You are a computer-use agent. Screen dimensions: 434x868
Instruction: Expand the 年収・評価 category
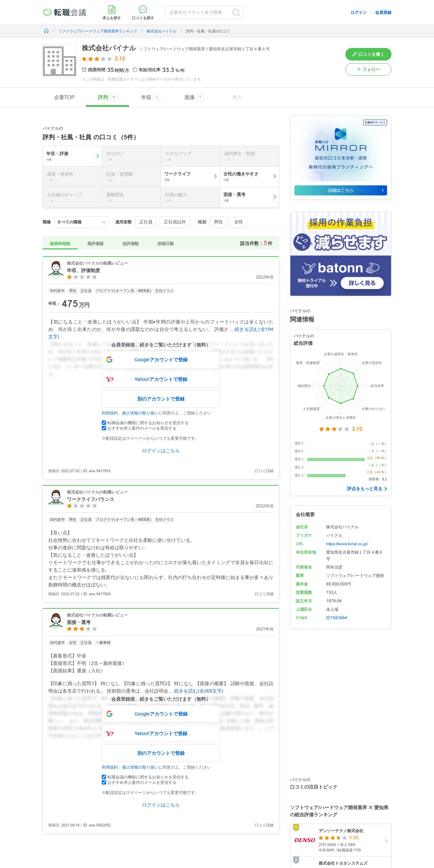click(72, 156)
